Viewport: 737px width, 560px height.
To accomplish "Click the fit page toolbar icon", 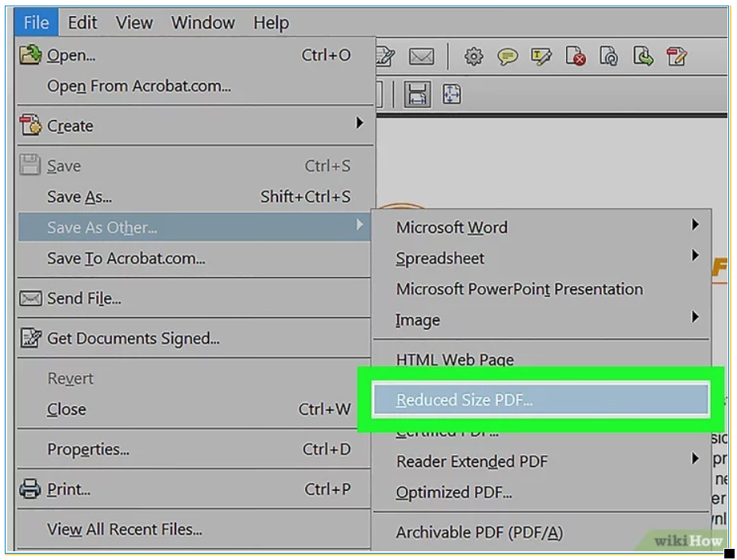I will pos(452,94).
